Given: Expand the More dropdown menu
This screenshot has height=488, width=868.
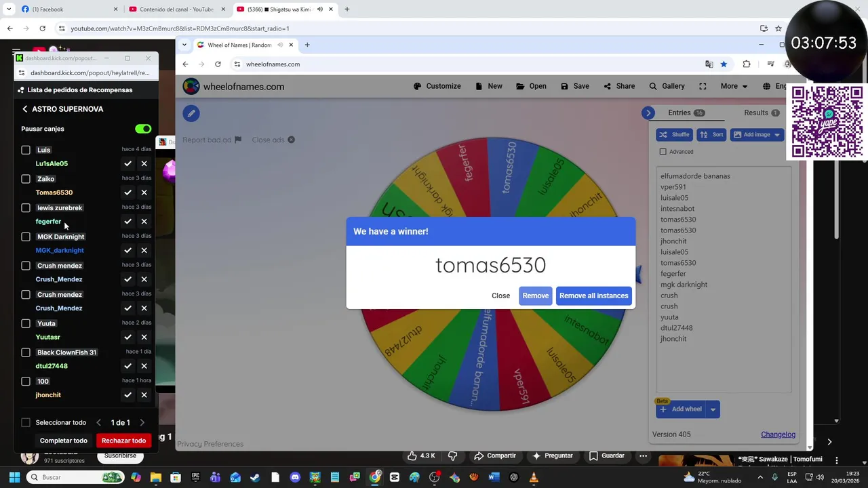Looking at the screenshot, I should click(x=734, y=86).
